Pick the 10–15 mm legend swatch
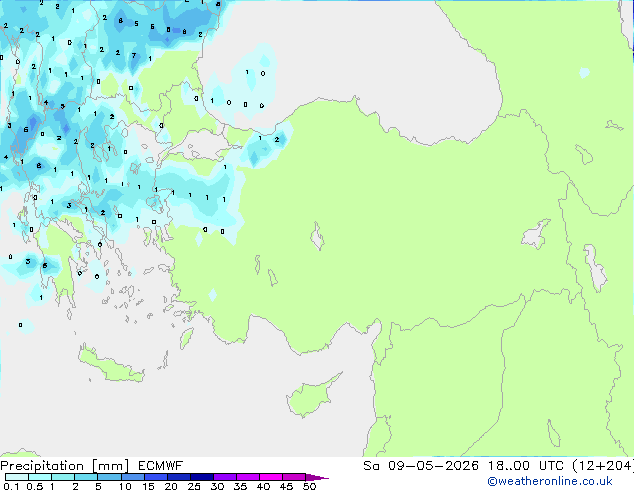Screen dimensions: 634x490 pyautogui.click(x=132, y=477)
